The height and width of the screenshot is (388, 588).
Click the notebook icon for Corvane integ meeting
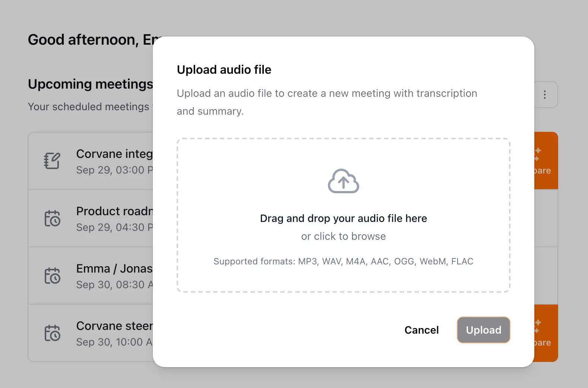click(x=52, y=161)
